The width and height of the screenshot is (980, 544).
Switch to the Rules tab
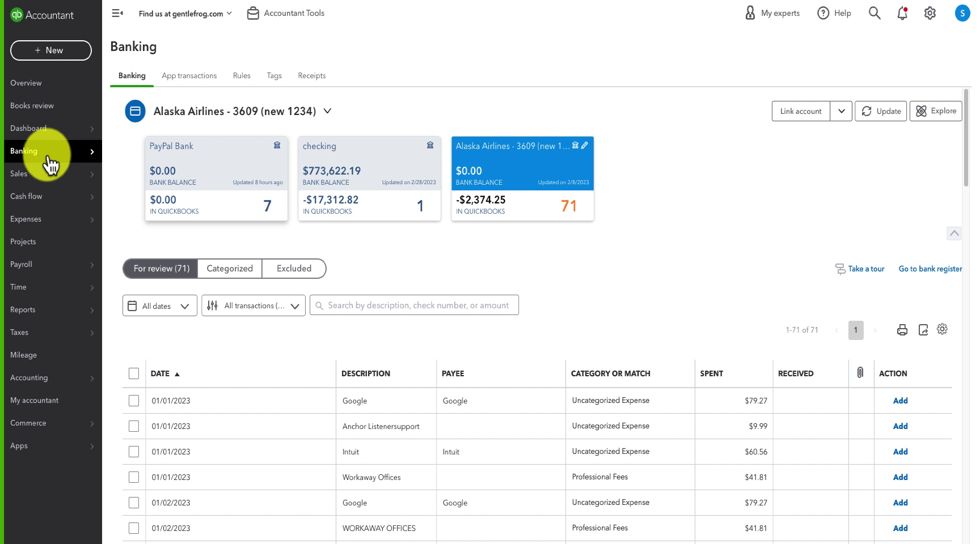[242, 75]
